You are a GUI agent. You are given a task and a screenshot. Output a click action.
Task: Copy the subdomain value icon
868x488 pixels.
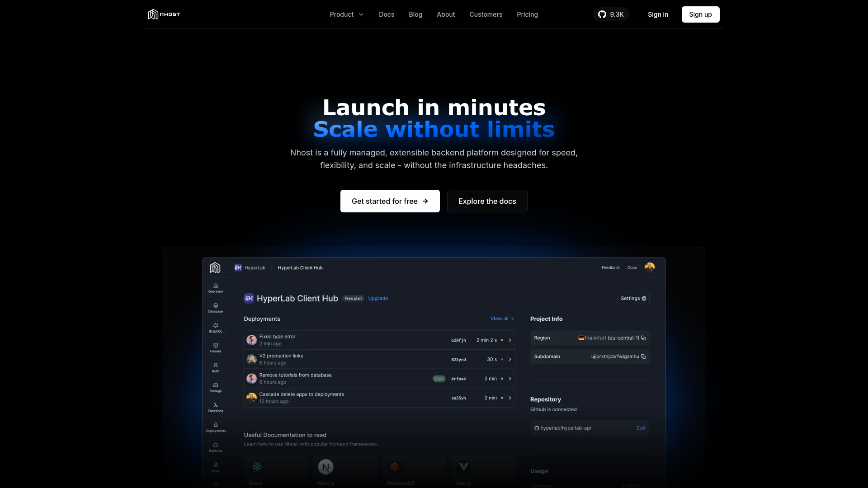[643, 357]
